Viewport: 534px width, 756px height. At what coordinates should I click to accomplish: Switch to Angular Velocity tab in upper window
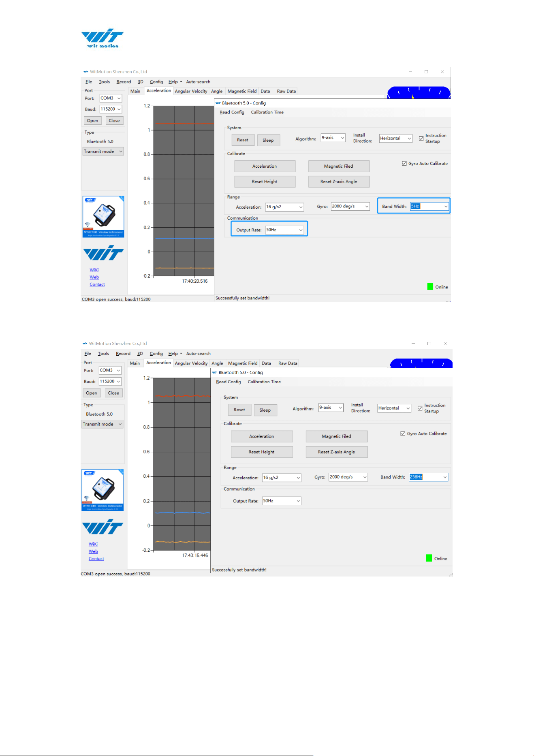tap(191, 91)
